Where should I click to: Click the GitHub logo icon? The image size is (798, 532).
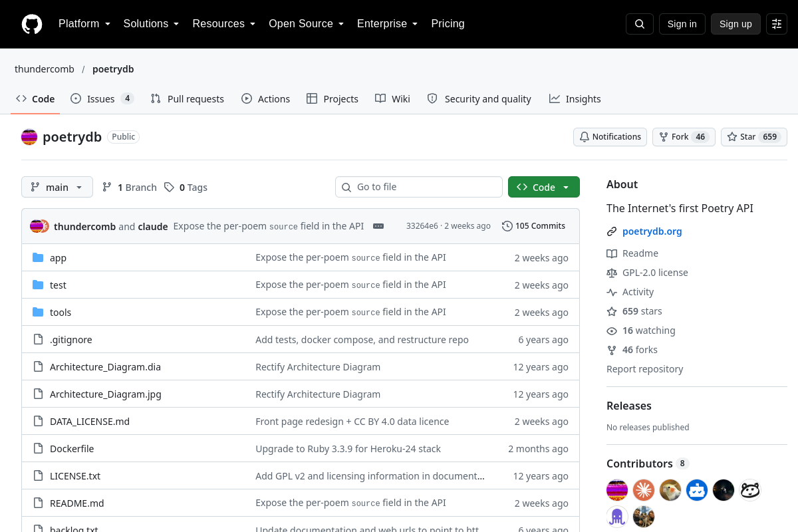click(x=32, y=24)
